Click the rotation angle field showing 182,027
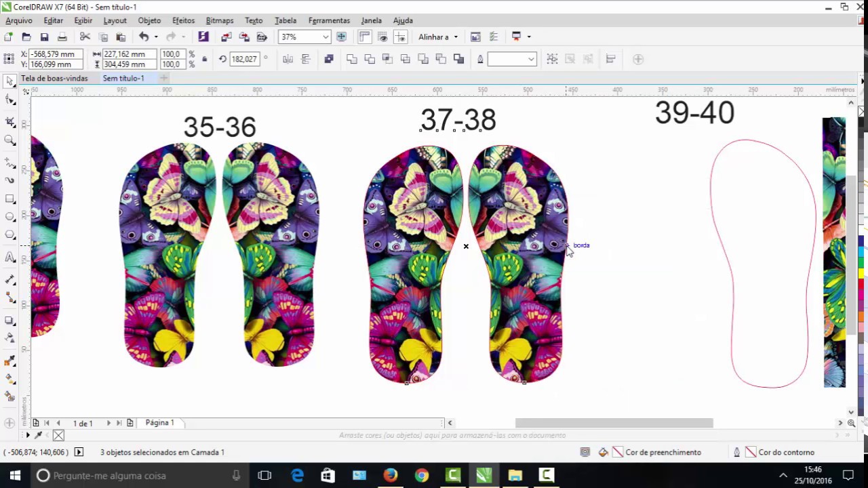This screenshot has width=868, height=488. pyautogui.click(x=244, y=59)
